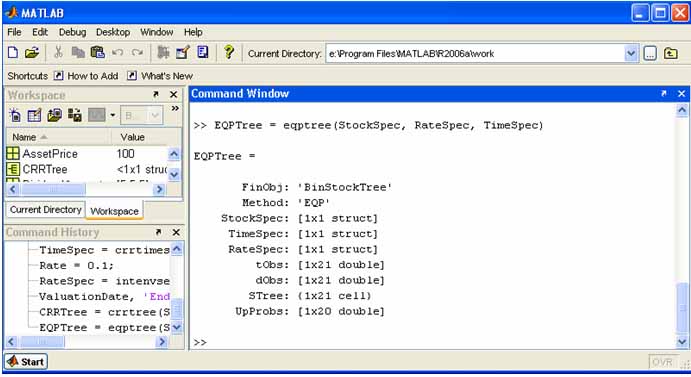Open the Desktop menu
691x377 pixels.
click(113, 32)
